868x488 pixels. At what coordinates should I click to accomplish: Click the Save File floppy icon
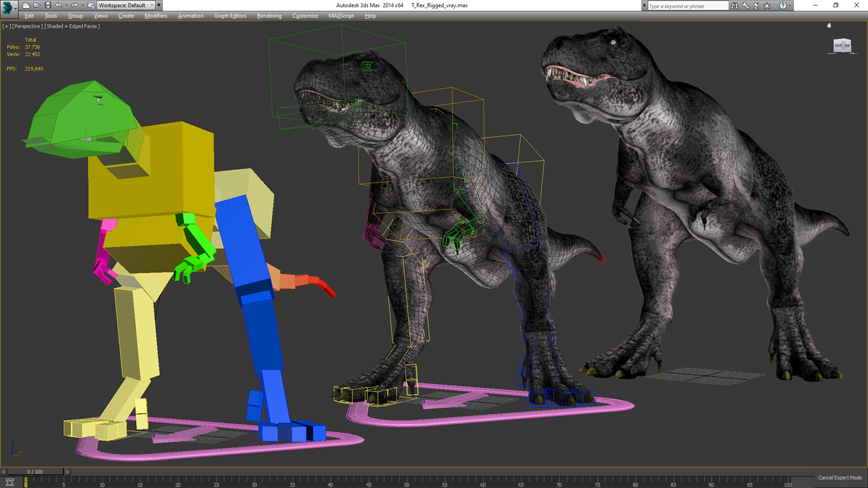[x=48, y=5]
